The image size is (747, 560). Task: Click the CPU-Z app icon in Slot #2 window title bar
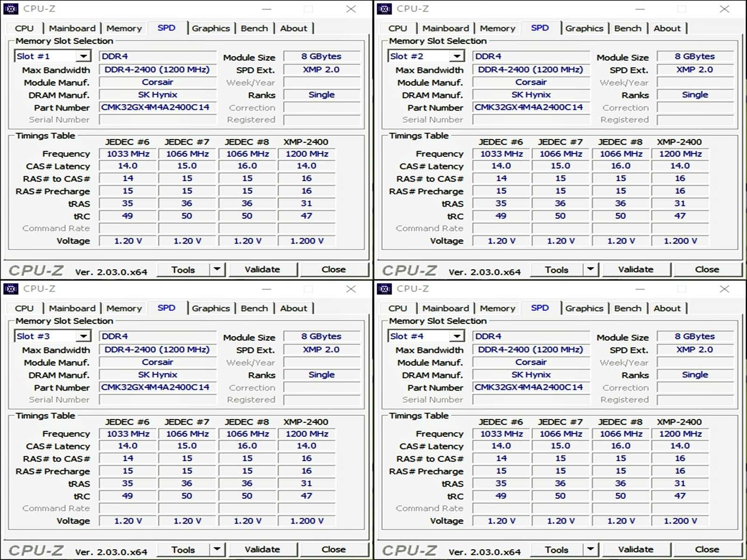tap(384, 9)
